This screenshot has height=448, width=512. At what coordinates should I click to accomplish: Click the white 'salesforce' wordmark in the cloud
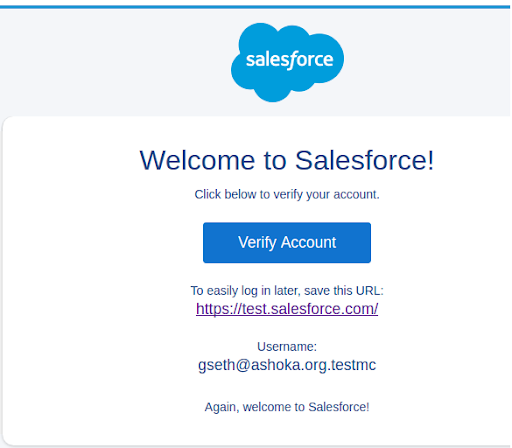click(x=289, y=60)
